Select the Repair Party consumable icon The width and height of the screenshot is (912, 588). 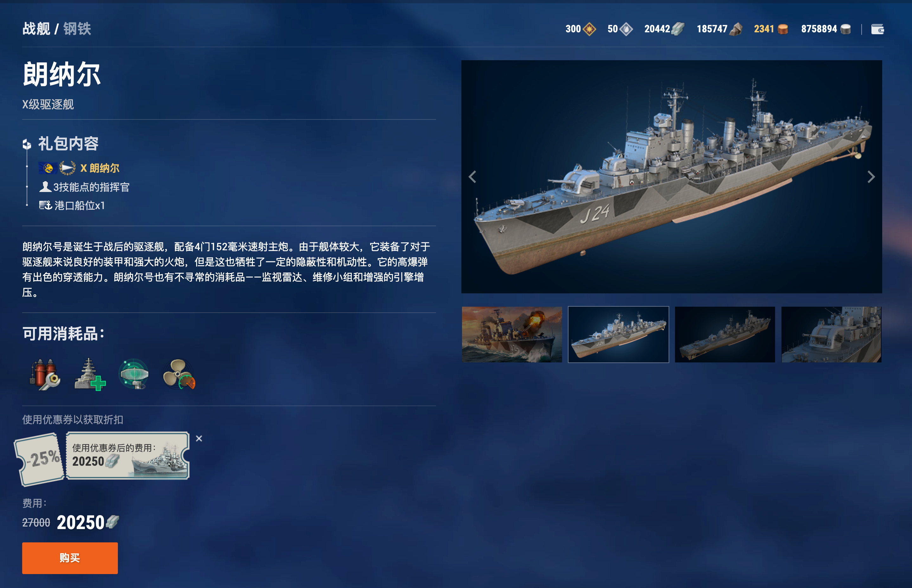[x=90, y=374]
